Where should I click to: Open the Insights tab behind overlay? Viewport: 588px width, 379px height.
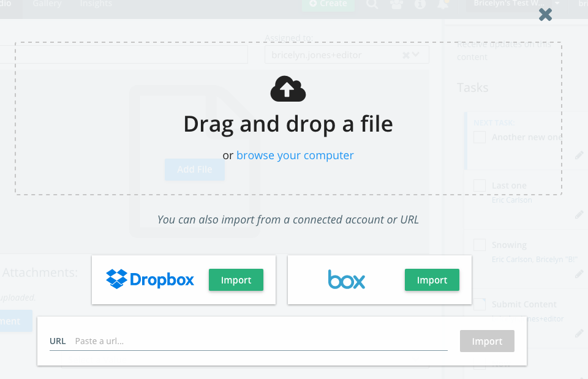pyautogui.click(x=96, y=4)
